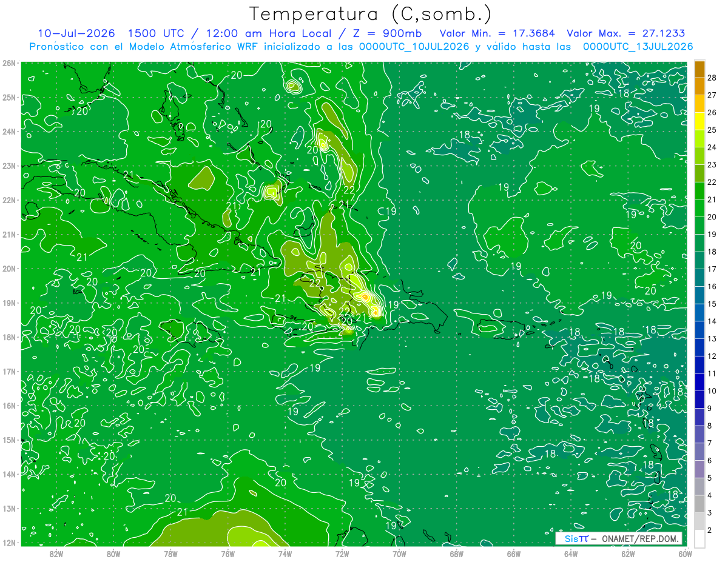Click the color scale label "14"

713,321
